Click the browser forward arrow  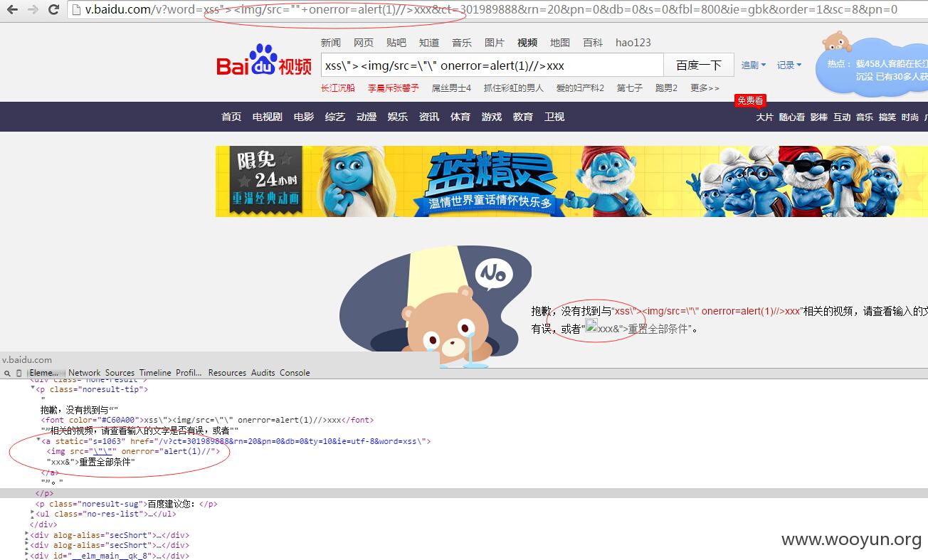click(x=33, y=10)
